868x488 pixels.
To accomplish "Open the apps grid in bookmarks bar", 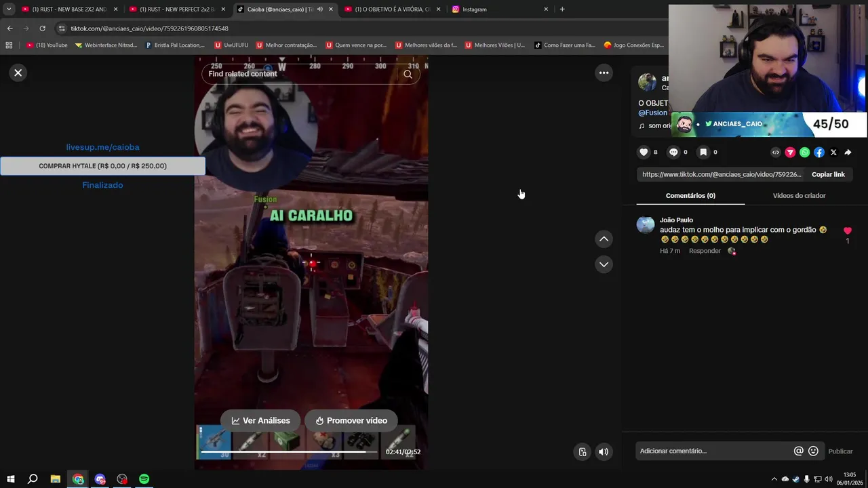I will [9, 45].
